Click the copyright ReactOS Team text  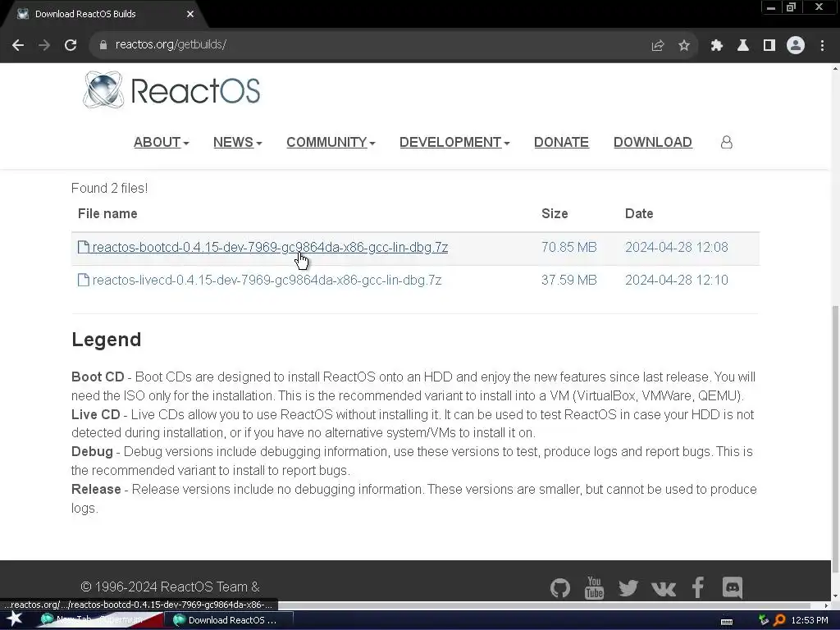pos(170,587)
